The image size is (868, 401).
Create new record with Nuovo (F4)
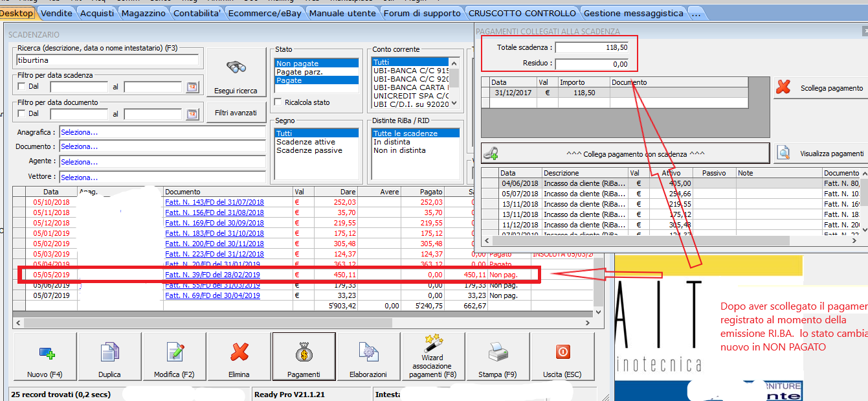[x=45, y=356]
